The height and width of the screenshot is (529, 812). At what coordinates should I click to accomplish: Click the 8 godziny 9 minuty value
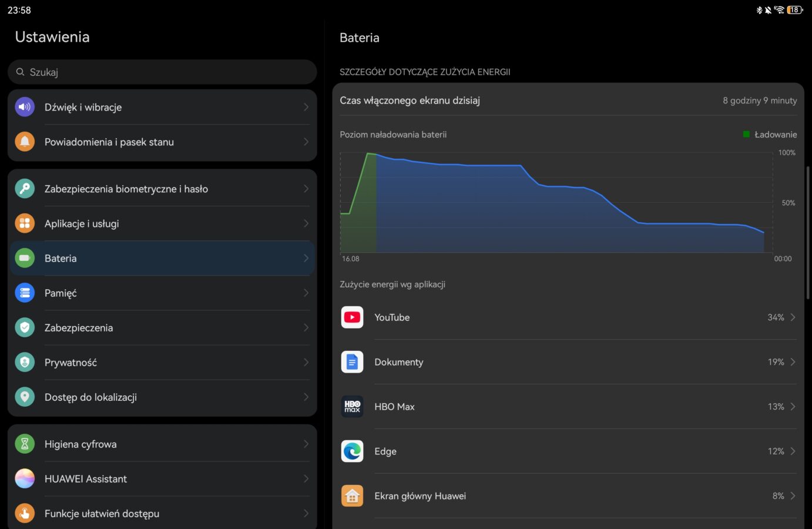[760, 101]
